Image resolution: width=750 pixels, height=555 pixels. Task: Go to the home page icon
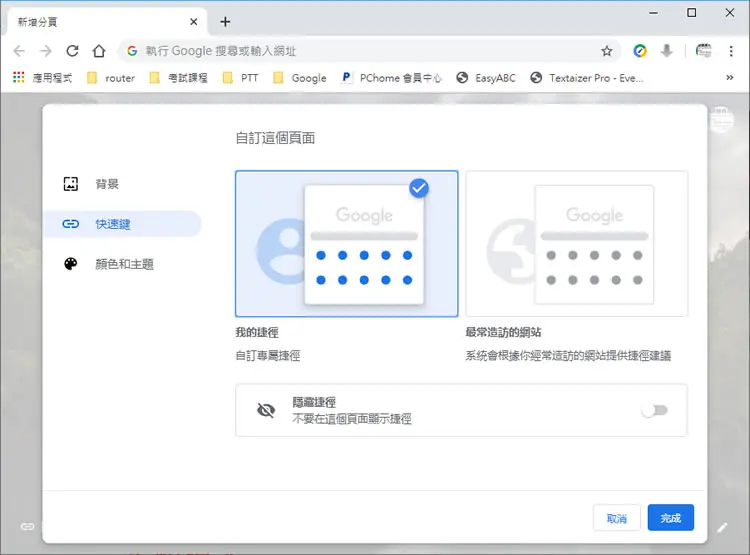(99, 51)
